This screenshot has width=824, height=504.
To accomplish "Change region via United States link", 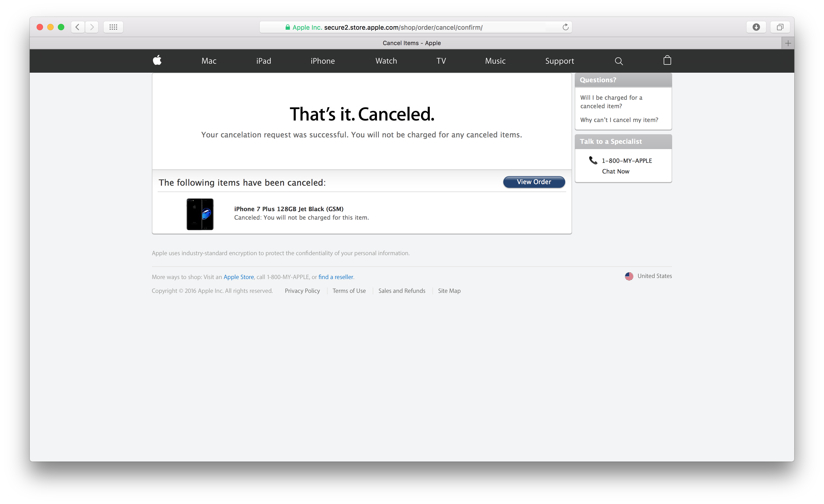I will click(x=654, y=276).
